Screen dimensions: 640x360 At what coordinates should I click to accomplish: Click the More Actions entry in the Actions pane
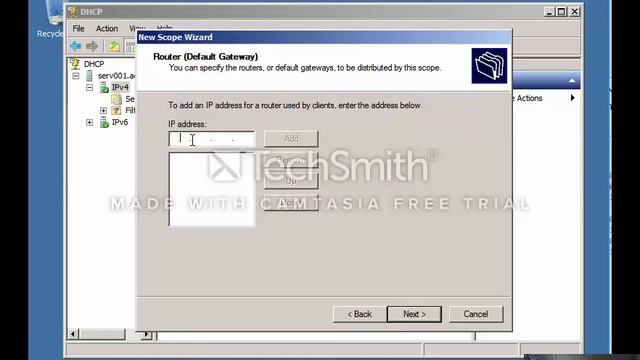pyautogui.click(x=527, y=98)
